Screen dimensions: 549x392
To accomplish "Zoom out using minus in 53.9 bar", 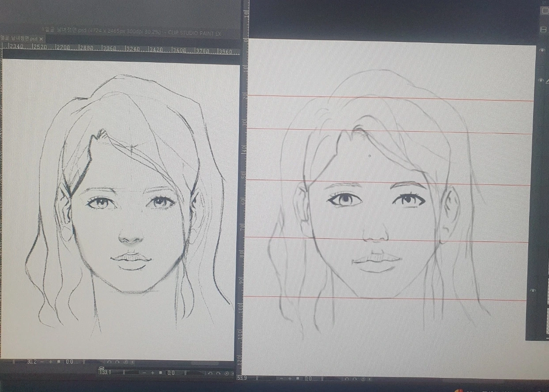I will click(x=281, y=379).
